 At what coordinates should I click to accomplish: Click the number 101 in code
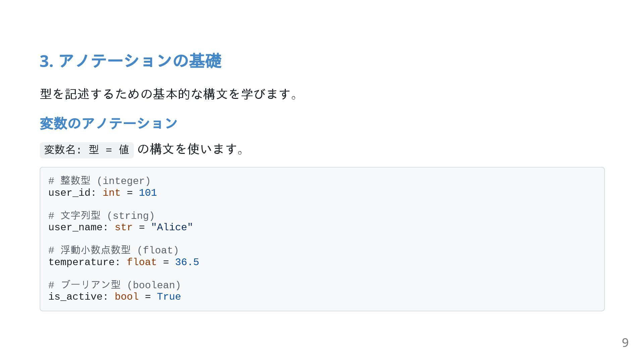(x=148, y=193)
